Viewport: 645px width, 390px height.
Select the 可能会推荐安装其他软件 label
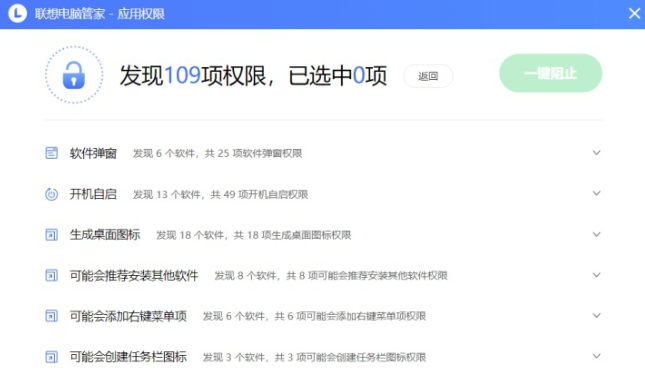coord(134,275)
